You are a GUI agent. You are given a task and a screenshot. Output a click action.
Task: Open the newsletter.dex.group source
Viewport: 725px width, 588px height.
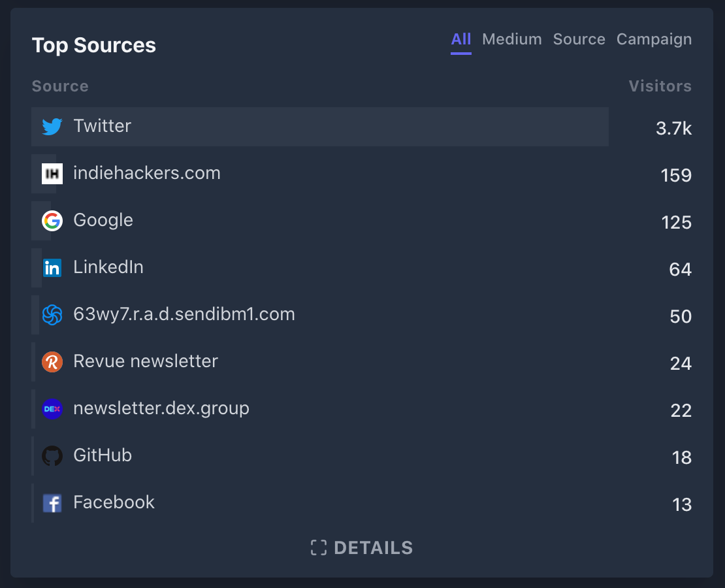tap(161, 408)
